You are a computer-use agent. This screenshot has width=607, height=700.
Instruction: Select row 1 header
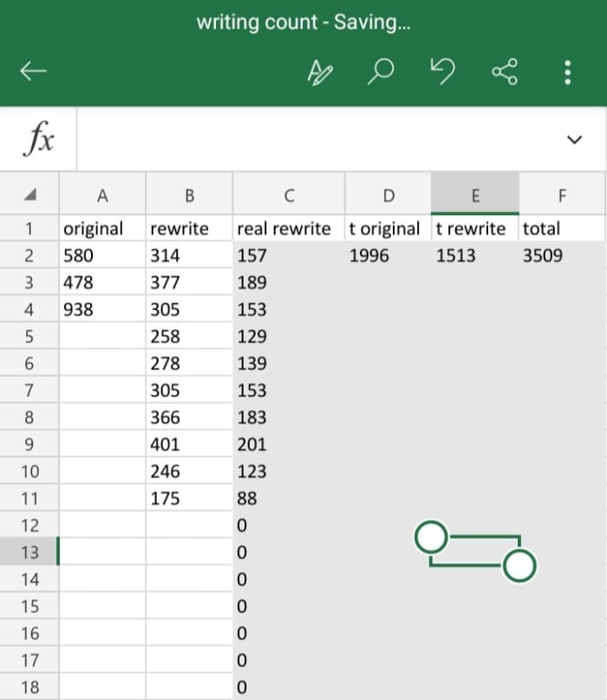pyautogui.click(x=29, y=229)
